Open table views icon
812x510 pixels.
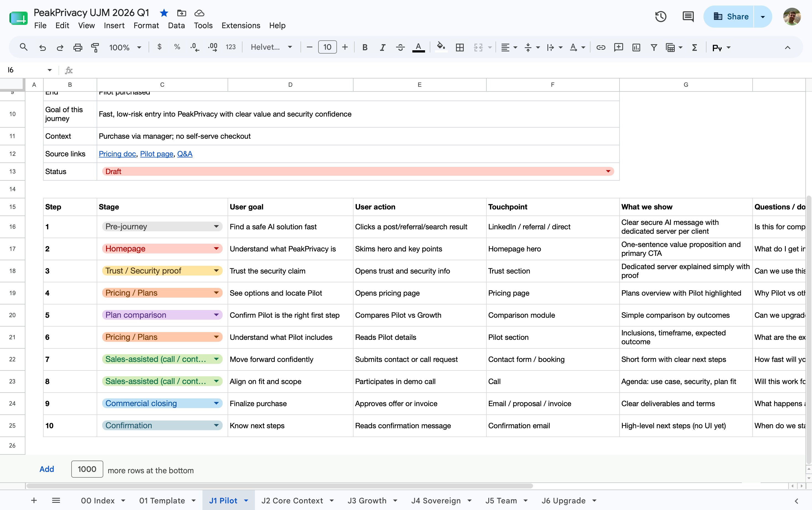[674, 48]
